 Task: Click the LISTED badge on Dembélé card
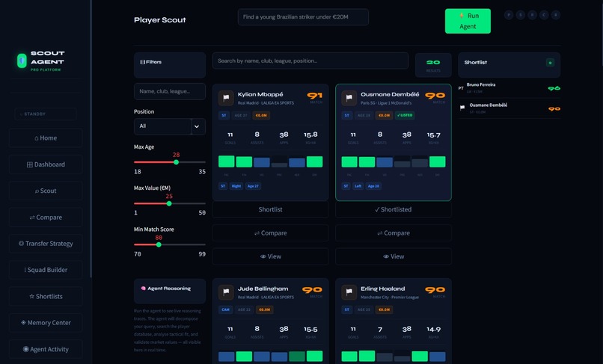coord(405,115)
